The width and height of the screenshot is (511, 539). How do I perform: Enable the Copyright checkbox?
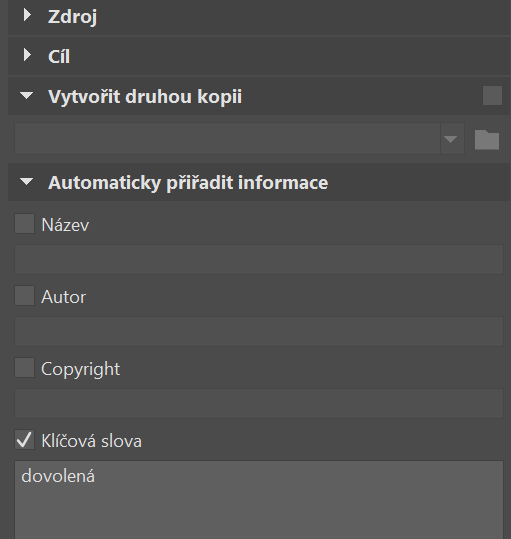pos(24,367)
